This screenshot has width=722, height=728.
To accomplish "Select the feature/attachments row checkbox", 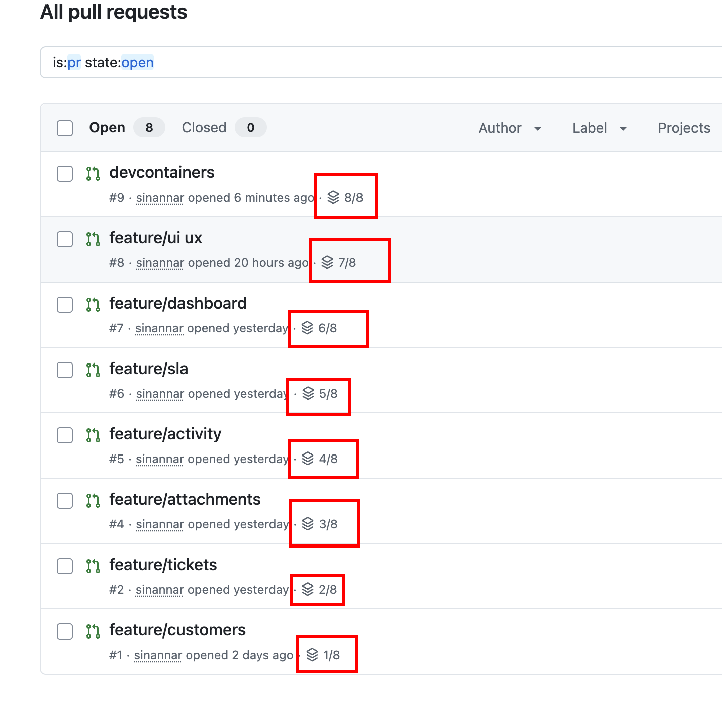I will point(65,501).
